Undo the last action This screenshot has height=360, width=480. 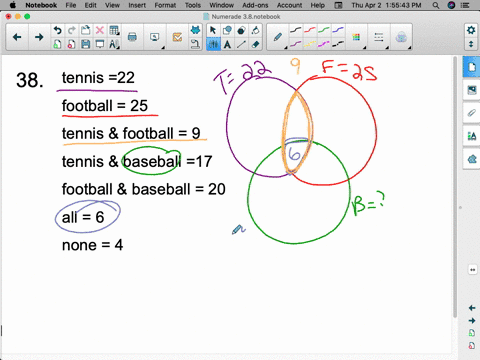click(57, 30)
